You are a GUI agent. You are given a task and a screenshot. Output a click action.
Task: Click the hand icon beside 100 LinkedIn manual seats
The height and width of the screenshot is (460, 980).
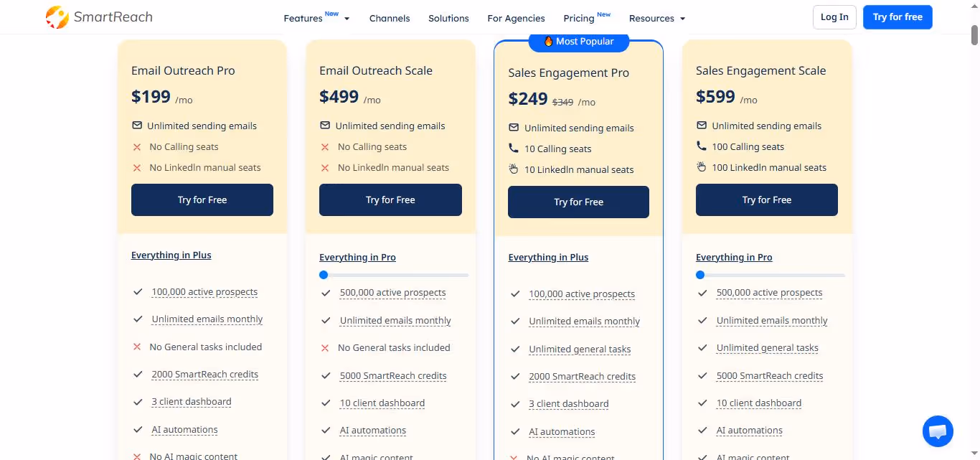(701, 166)
